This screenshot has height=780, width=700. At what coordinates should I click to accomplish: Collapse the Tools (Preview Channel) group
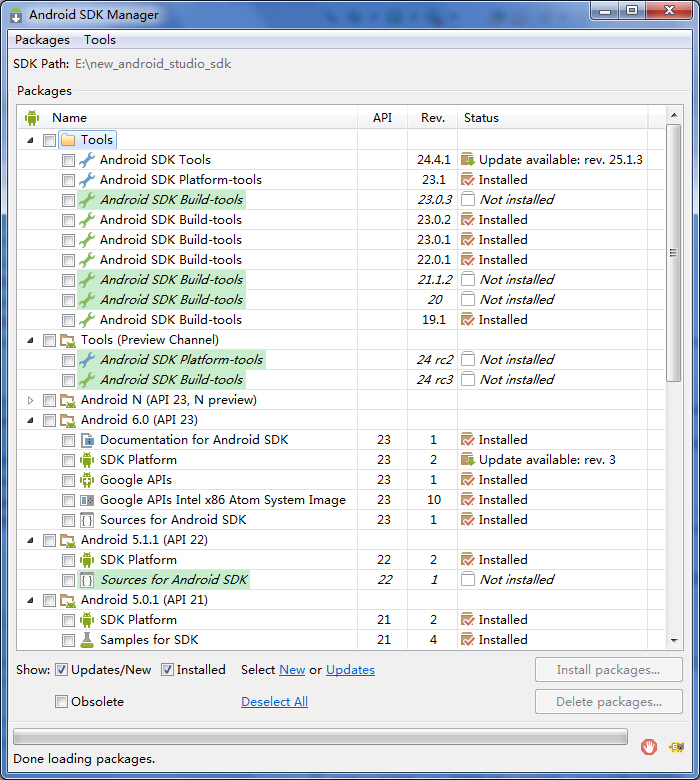point(31,340)
